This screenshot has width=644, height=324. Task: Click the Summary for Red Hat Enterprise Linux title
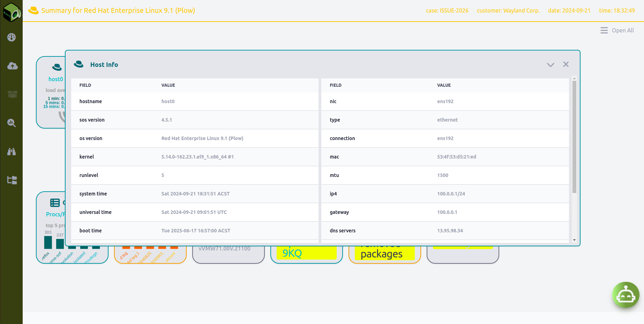[118, 10]
